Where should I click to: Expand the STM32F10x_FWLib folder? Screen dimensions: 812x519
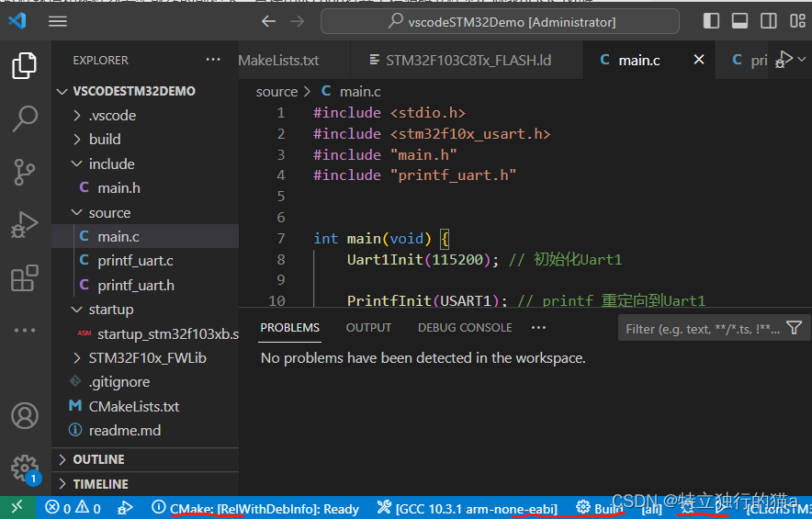click(145, 358)
